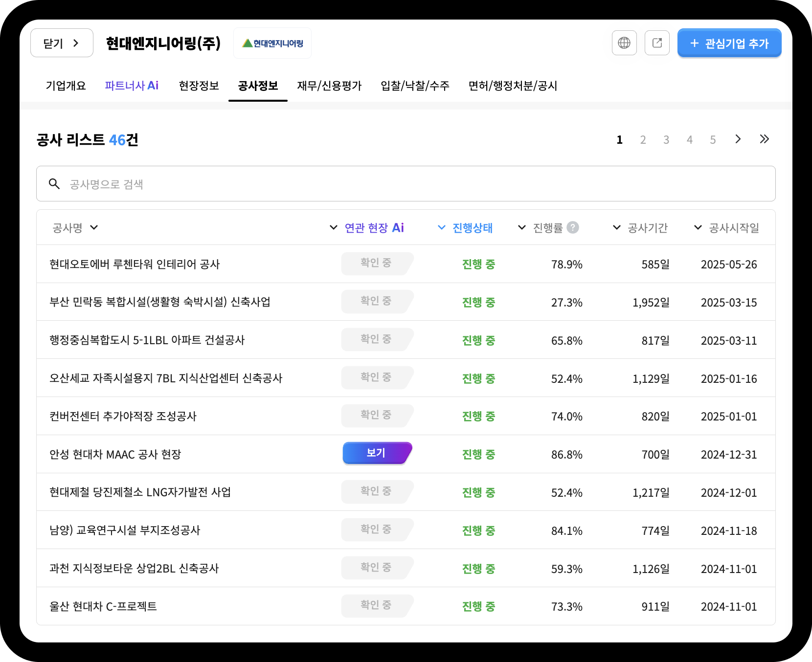Open the external link icon button

[x=657, y=43]
